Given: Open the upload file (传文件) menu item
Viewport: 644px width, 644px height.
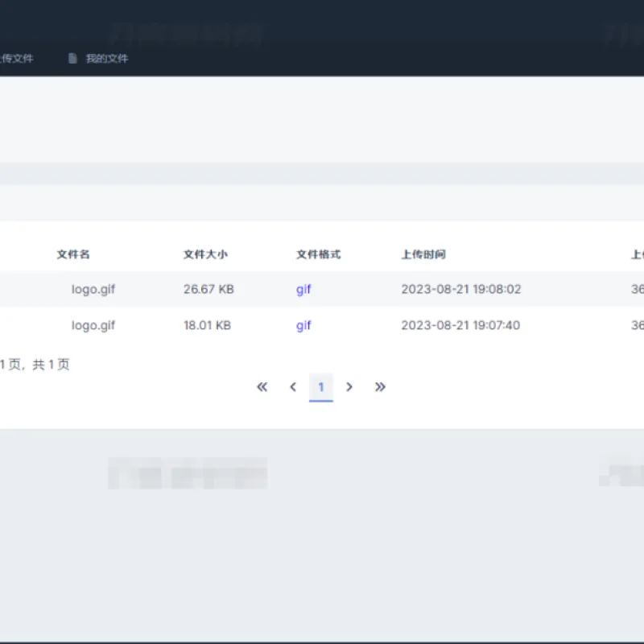Looking at the screenshot, I should tap(16, 59).
